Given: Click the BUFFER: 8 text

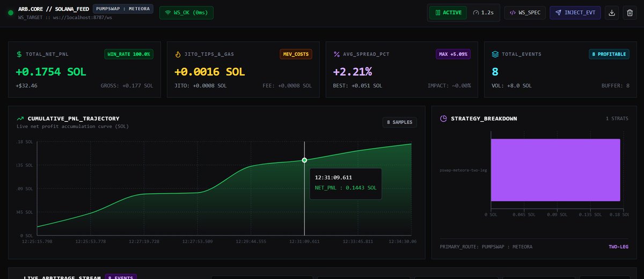Looking at the screenshot, I should (x=615, y=86).
